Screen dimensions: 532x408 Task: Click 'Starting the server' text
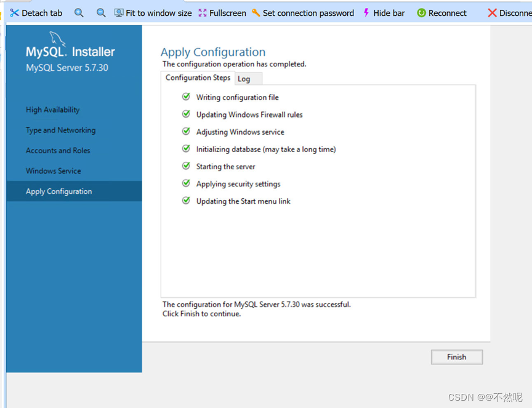point(225,167)
